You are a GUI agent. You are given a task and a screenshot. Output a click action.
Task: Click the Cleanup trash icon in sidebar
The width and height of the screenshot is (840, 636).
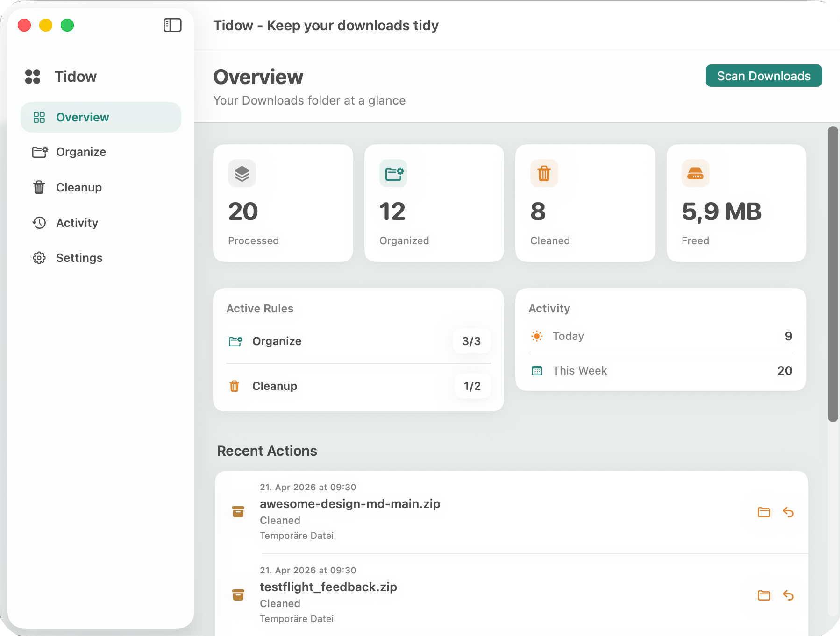pos(39,187)
